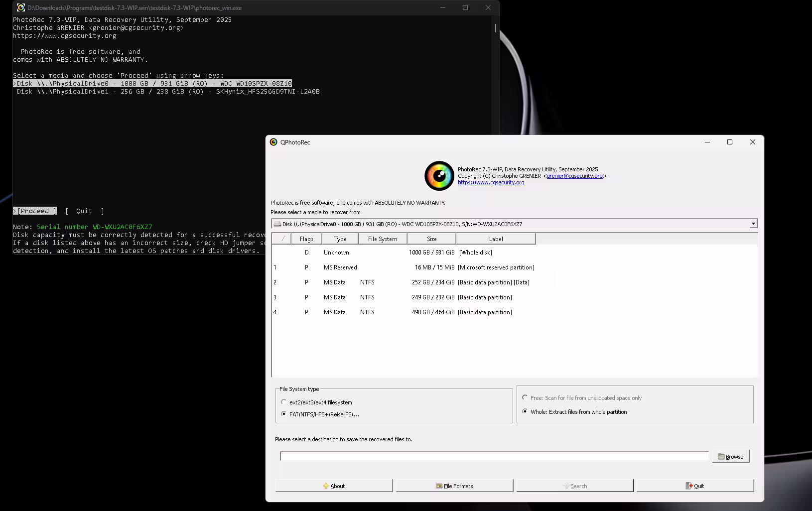Select partition 3 of 249 GB
This screenshot has height=511, width=812.
click(x=514, y=297)
